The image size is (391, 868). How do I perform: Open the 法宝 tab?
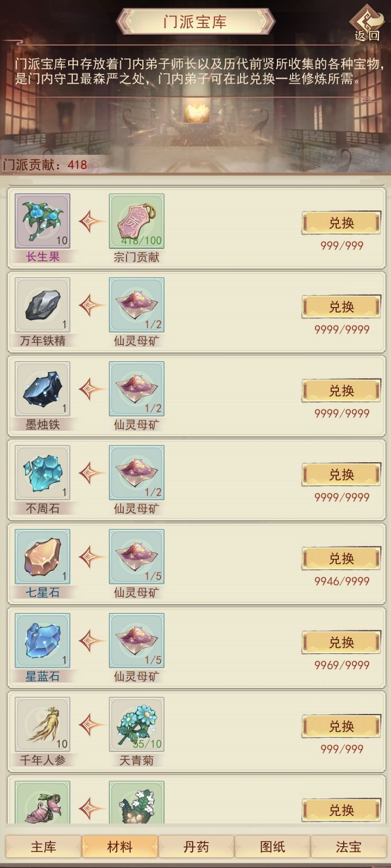point(349,847)
